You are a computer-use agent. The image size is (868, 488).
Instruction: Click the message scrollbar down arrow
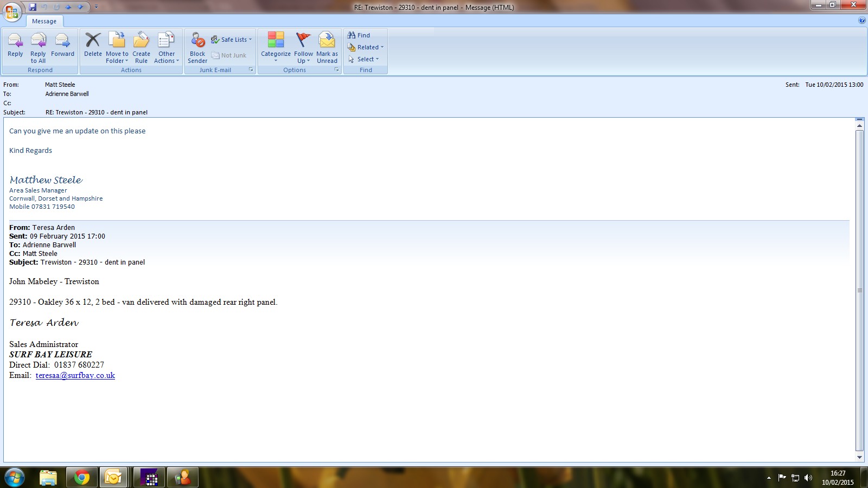859,457
